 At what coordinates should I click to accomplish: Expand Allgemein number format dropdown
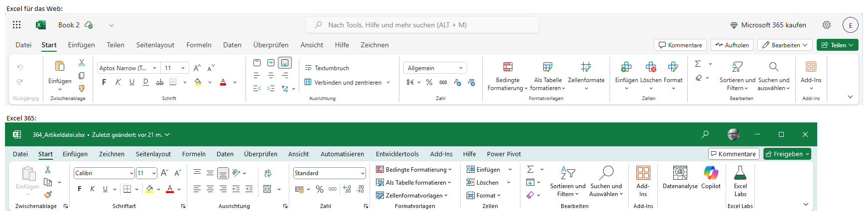(435, 68)
